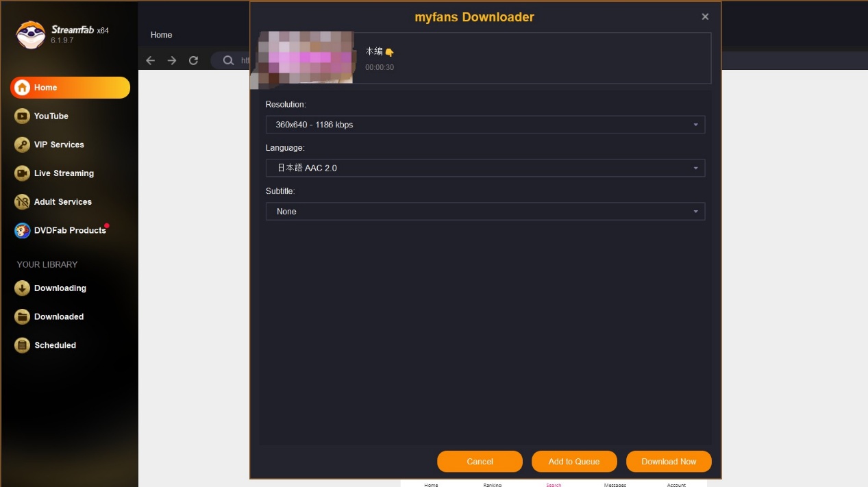This screenshot has width=868, height=487.
Task: Click the myfans Downloader title text
Action: click(x=474, y=17)
